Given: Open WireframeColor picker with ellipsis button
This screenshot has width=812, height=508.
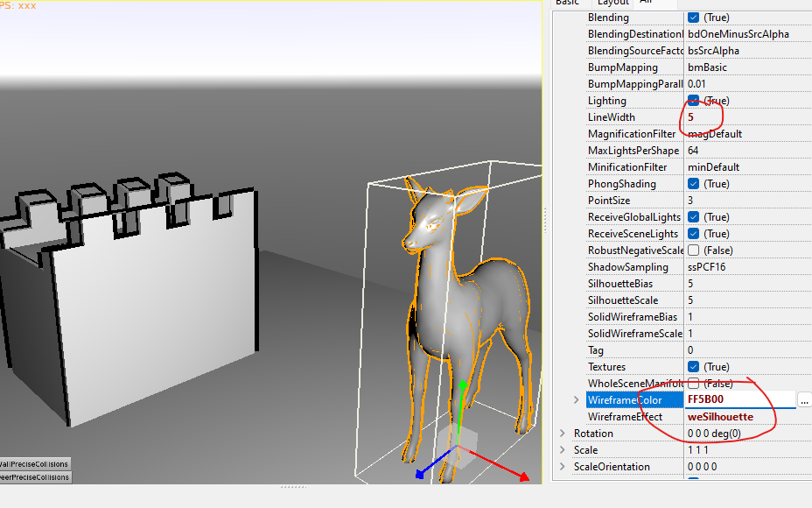Looking at the screenshot, I should pyautogui.click(x=804, y=400).
